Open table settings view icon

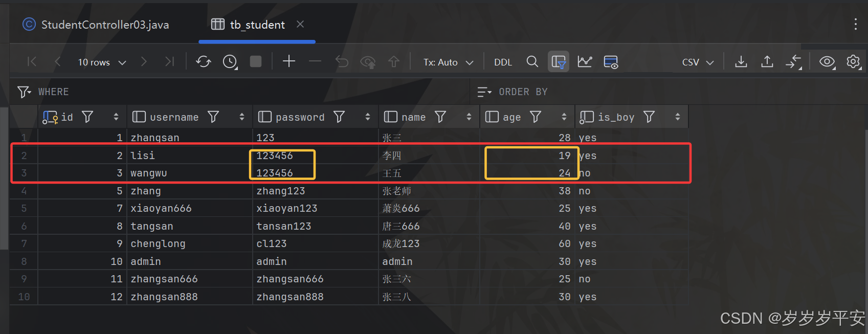click(x=611, y=62)
